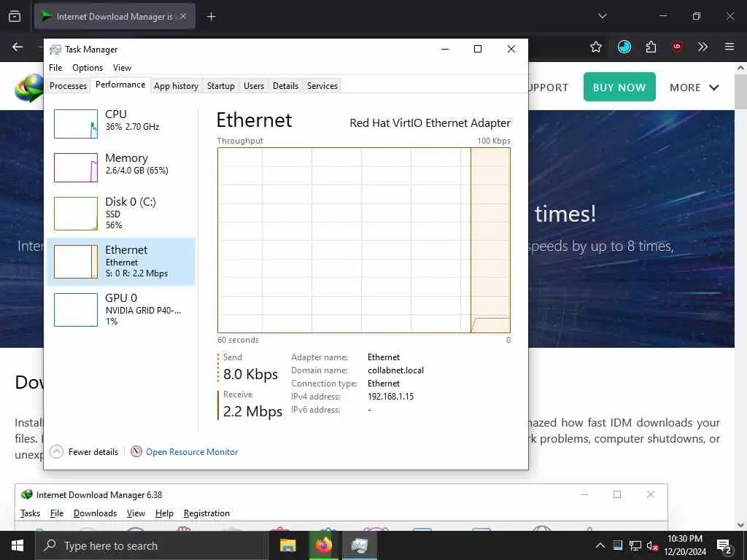Click the uBlock Origin shield icon
Viewport: 747px width, 560px height.
(676, 47)
